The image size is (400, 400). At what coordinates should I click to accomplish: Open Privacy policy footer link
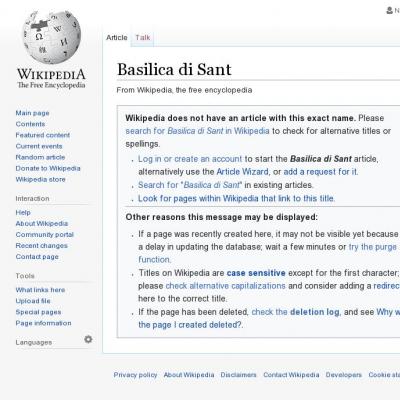[135, 375]
